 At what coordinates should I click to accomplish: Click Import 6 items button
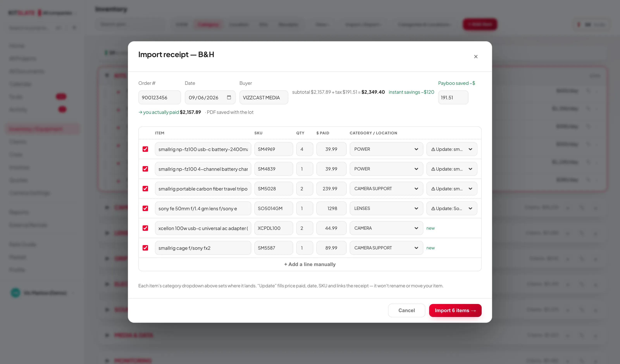point(455,310)
